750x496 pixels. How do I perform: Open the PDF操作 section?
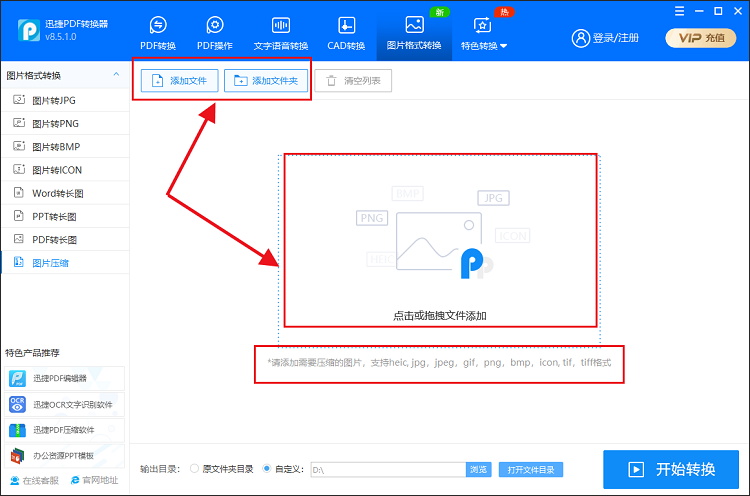[x=215, y=33]
